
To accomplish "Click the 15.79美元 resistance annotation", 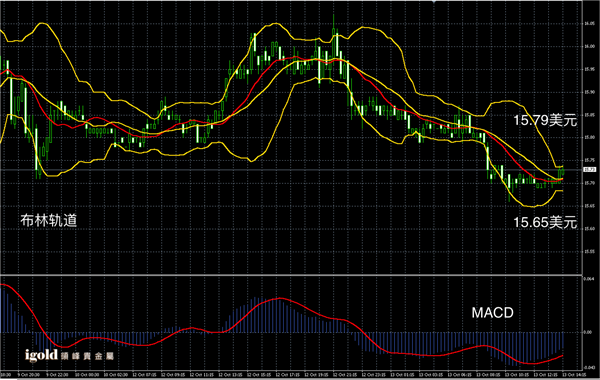I will (x=545, y=120).
